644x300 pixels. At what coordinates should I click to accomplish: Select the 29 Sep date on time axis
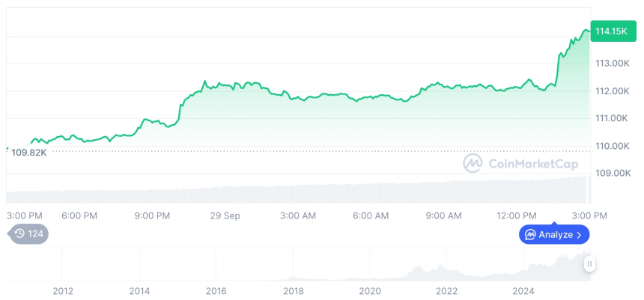pyautogui.click(x=225, y=215)
